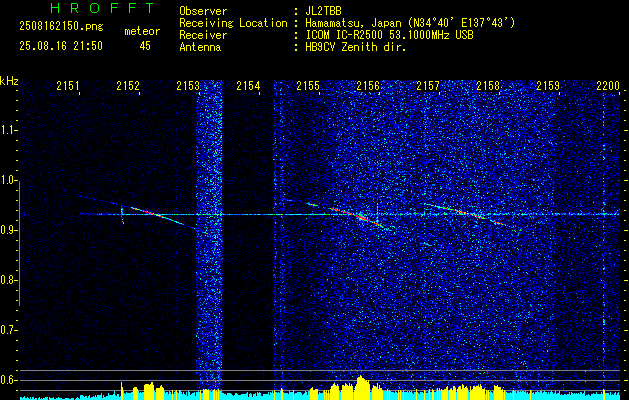Click the 2158 time marker
Screen dimensions: 629x400
tap(488, 86)
